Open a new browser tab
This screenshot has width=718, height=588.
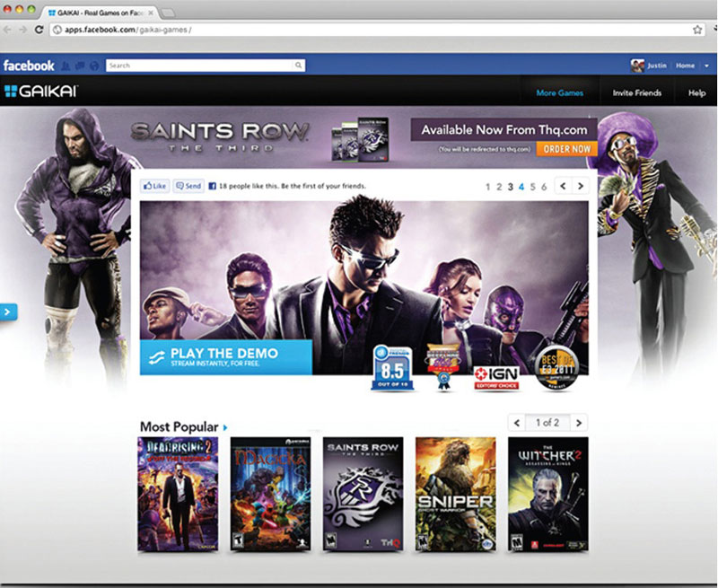168,13
